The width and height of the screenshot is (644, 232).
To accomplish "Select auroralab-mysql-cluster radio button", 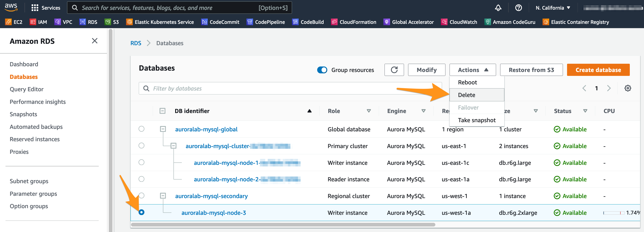I will click(x=142, y=146).
